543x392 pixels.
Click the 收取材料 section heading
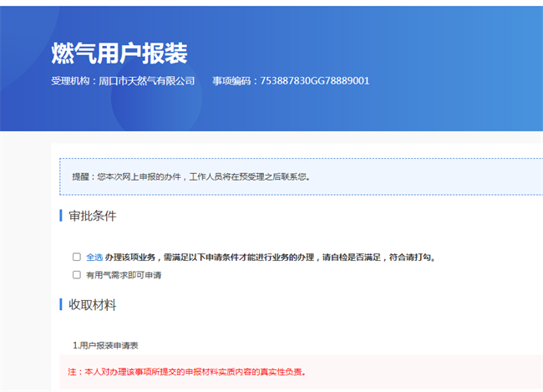point(92,304)
